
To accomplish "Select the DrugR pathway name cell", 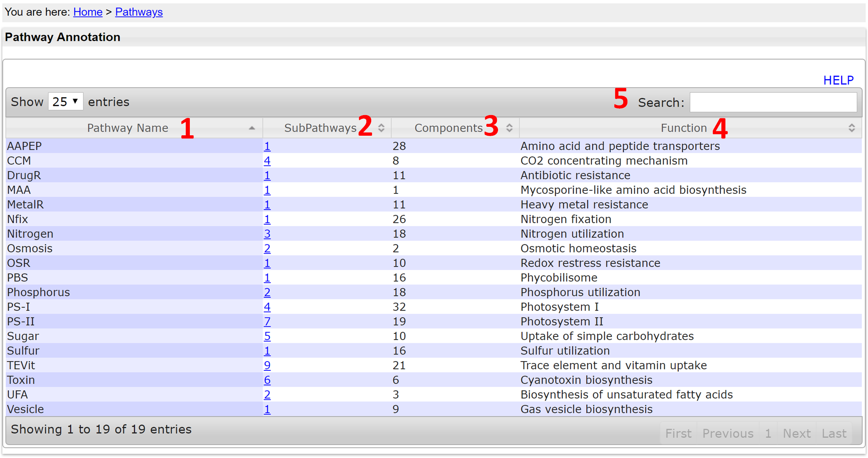I will 134,175.
